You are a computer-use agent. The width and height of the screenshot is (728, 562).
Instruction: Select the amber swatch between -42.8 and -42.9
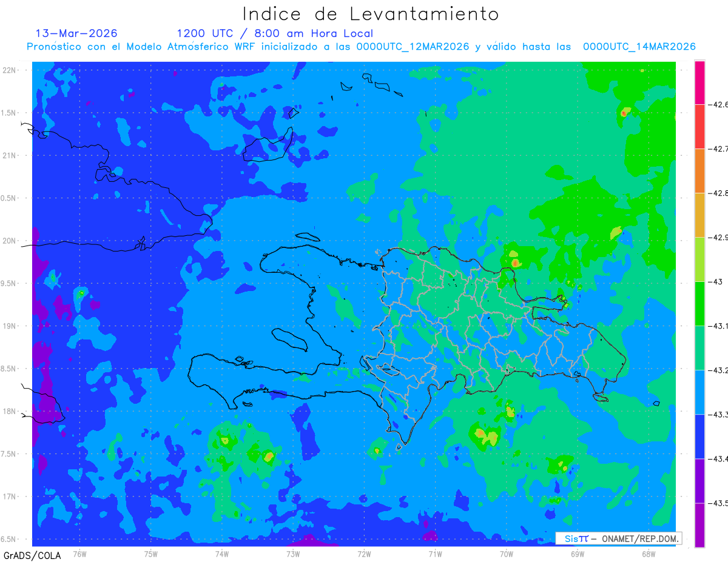pyautogui.click(x=699, y=215)
